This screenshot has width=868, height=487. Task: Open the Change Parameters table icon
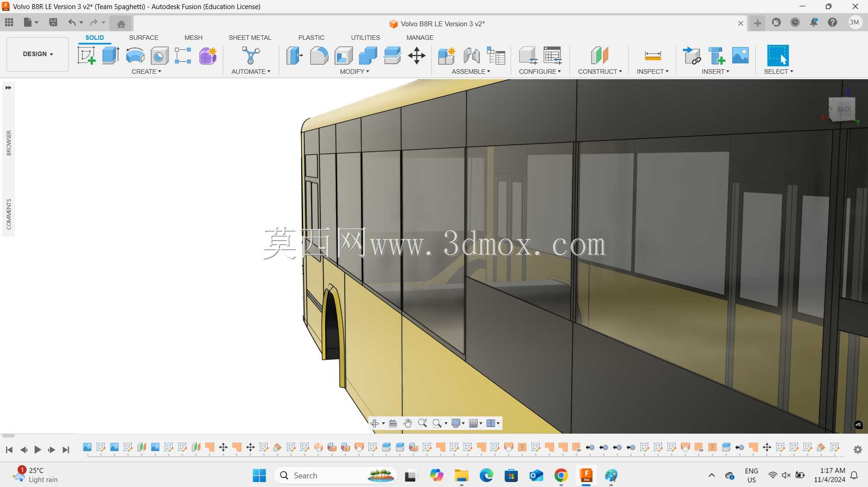[x=552, y=56]
